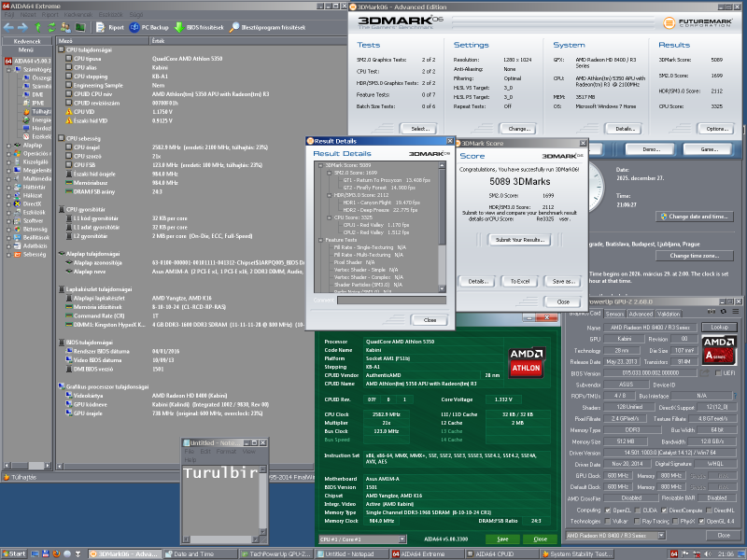Toggle the UEFI checkbox in GPU-Z
This screenshot has height=560, width=747.
(717, 371)
